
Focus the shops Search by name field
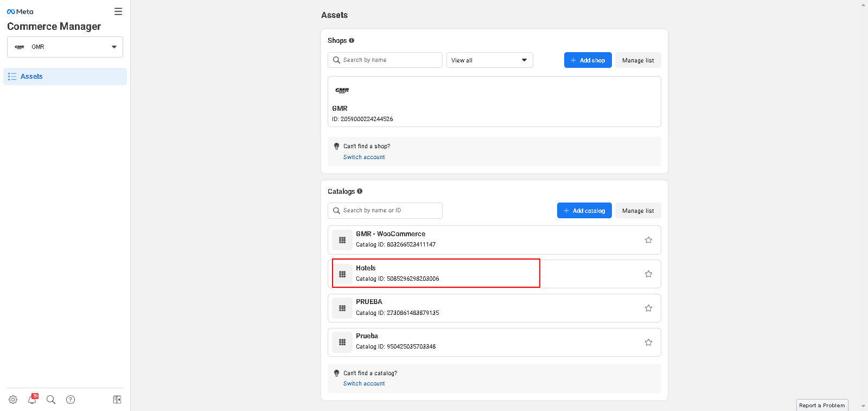click(x=385, y=60)
